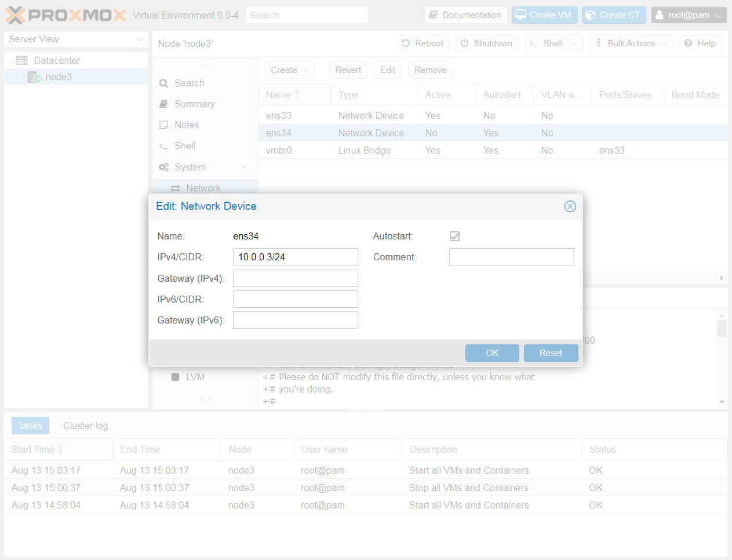The image size is (732, 560).
Task: Open the Create dropdown
Action: (290, 70)
